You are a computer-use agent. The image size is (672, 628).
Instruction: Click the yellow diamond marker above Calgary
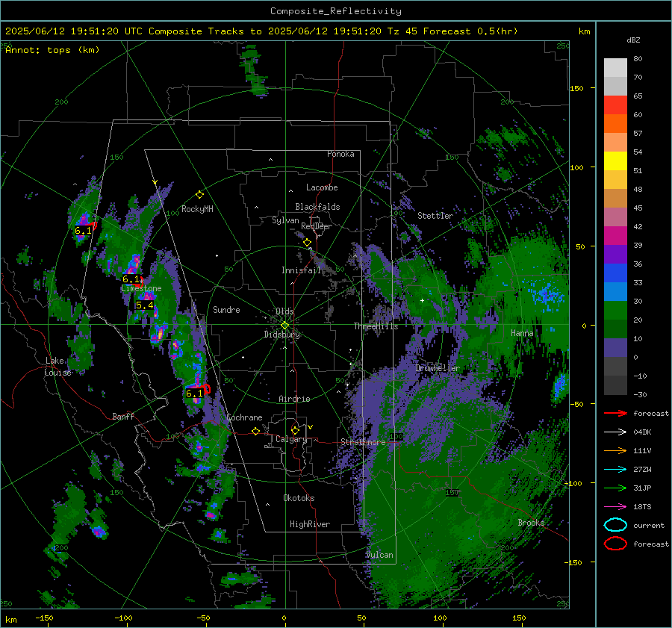(x=295, y=430)
